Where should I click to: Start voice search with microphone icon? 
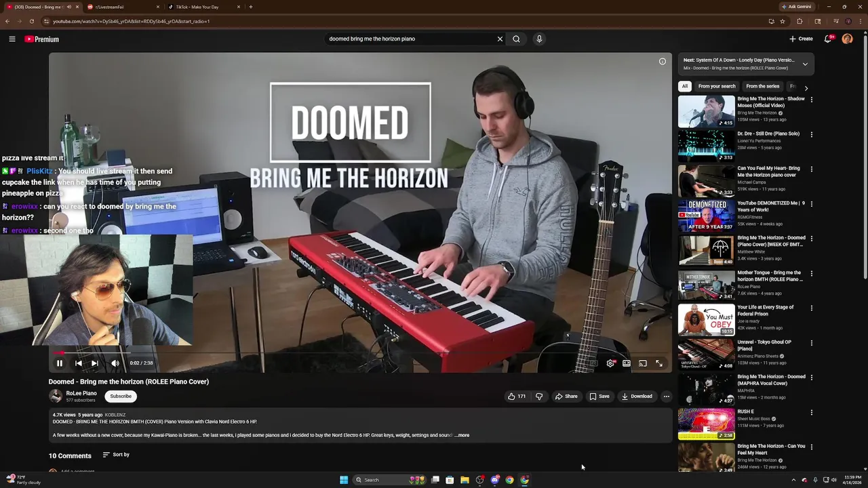pyautogui.click(x=539, y=39)
